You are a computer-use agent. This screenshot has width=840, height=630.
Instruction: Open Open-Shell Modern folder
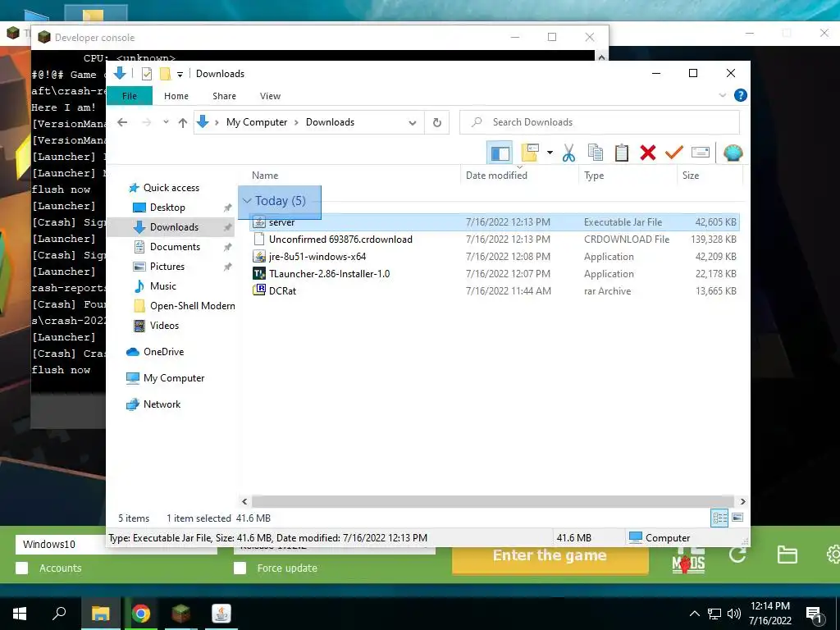192,306
